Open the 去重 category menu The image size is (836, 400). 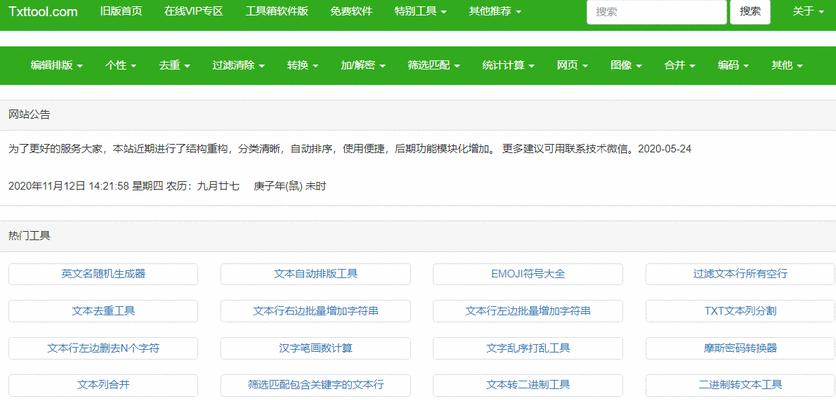(174, 66)
